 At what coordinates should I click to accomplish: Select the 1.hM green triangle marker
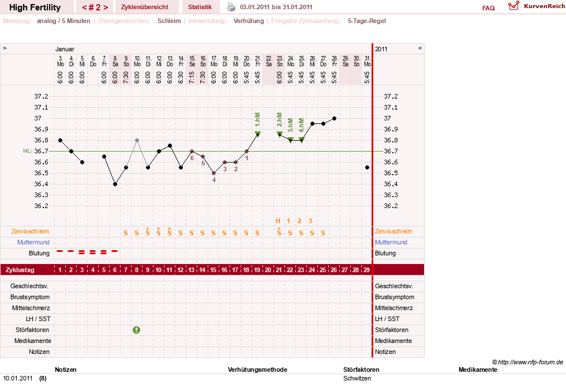(257, 134)
